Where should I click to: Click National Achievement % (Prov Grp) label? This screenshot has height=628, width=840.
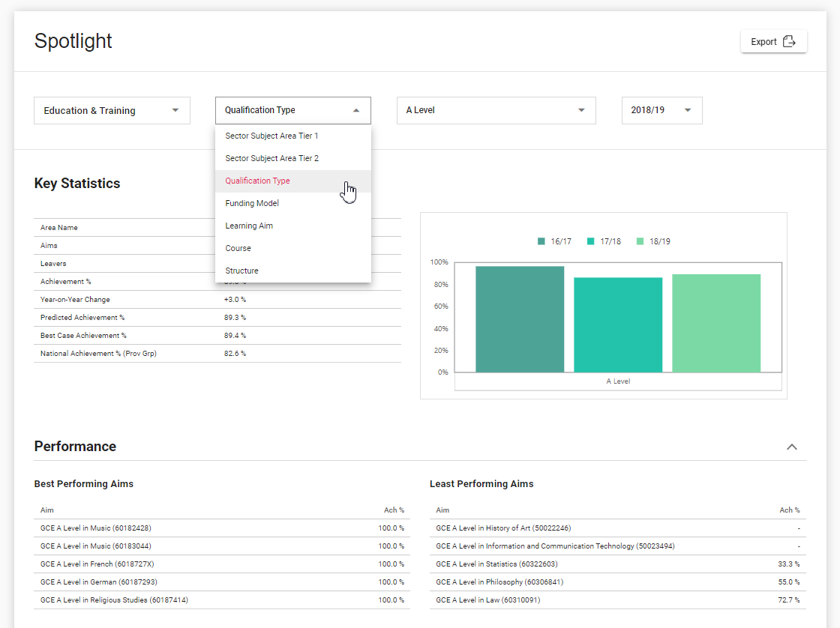point(98,354)
